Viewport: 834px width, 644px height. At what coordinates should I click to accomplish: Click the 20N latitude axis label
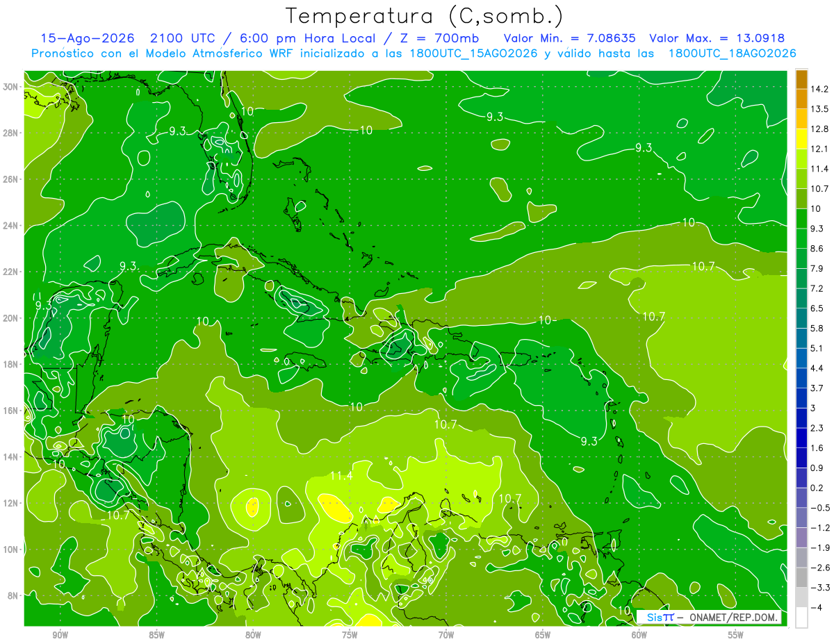point(10,317)
